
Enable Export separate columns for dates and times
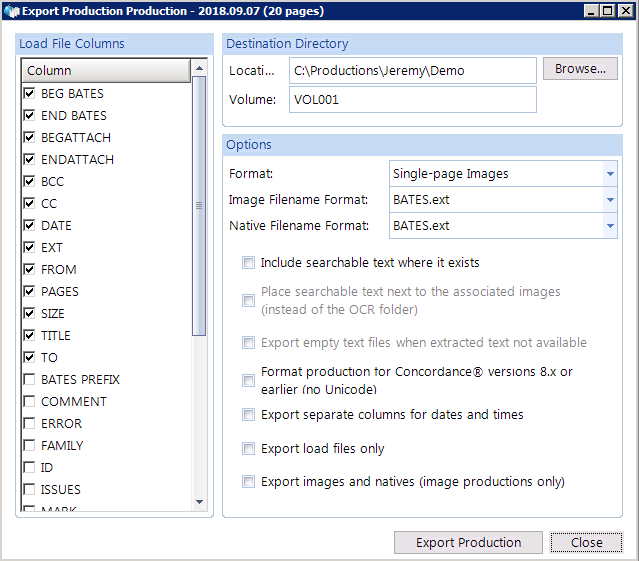[x=248, y=415]
